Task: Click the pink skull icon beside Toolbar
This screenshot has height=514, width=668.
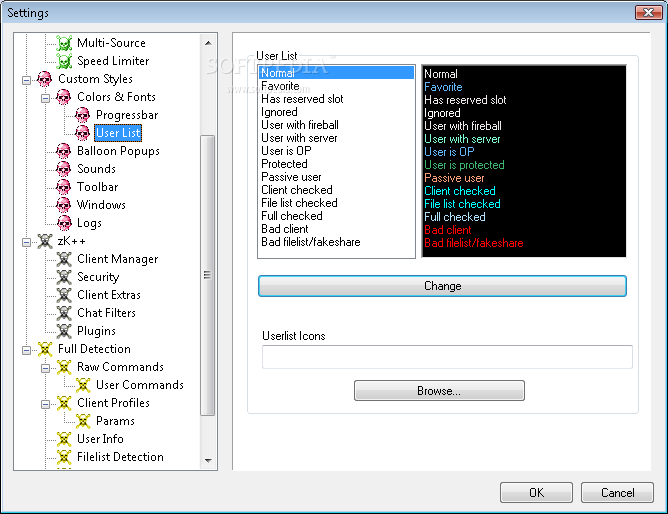Action: [64, 187]
